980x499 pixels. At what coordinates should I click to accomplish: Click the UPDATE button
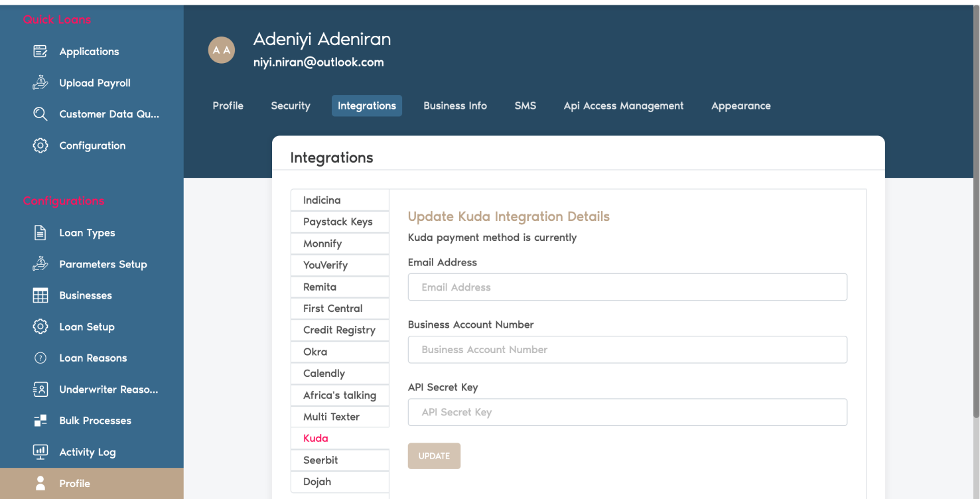point(434,456)
